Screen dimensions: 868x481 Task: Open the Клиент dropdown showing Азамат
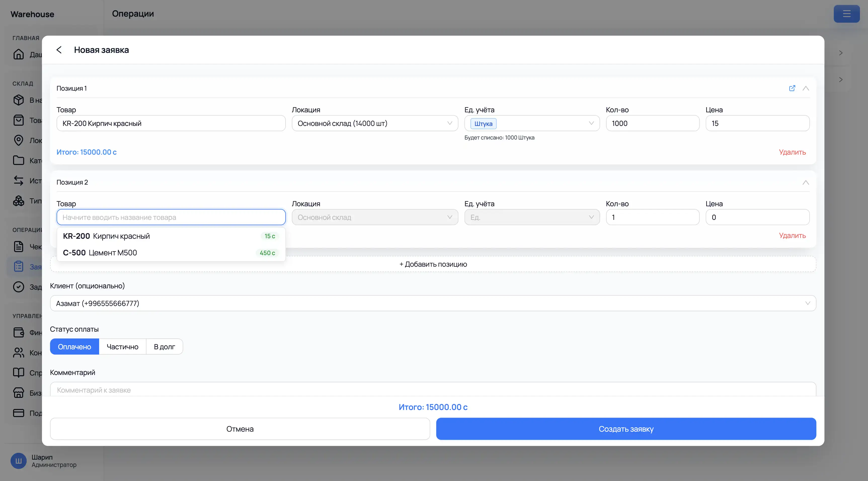point(433,303)
